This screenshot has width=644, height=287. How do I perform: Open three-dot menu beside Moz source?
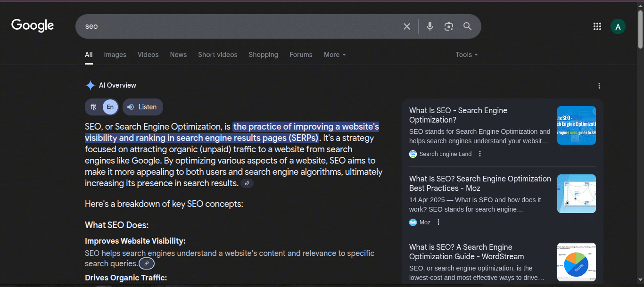pos(438,222)
